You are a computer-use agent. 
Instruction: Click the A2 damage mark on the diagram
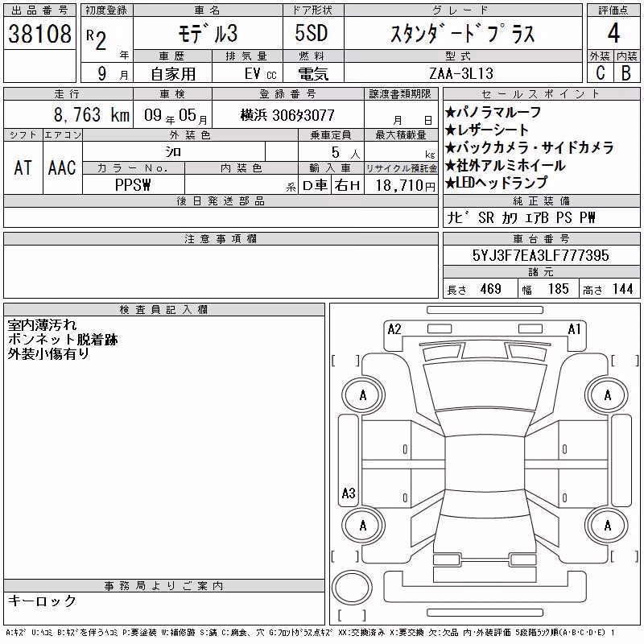tap(394, 329)
